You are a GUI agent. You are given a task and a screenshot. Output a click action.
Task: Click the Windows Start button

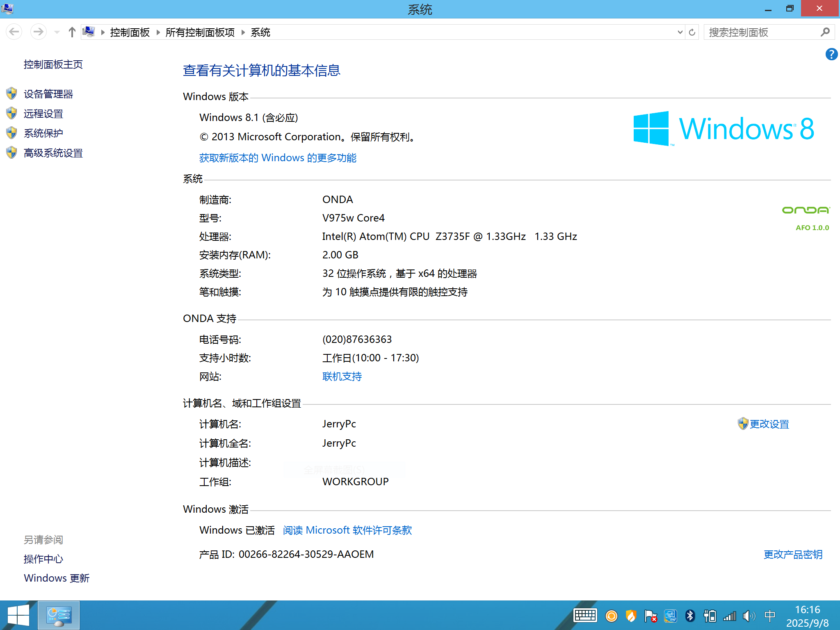pos(18,615)
